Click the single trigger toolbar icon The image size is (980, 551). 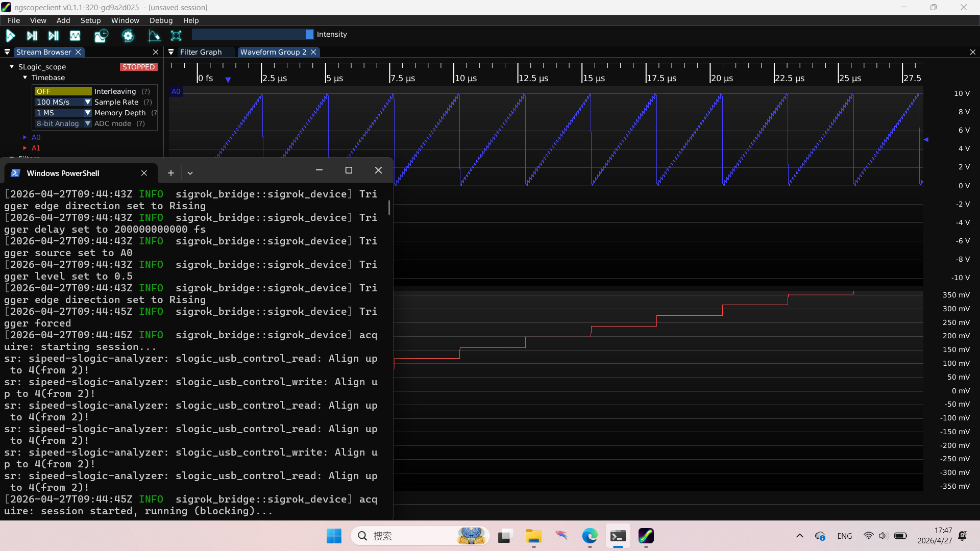tap(32, 35)
